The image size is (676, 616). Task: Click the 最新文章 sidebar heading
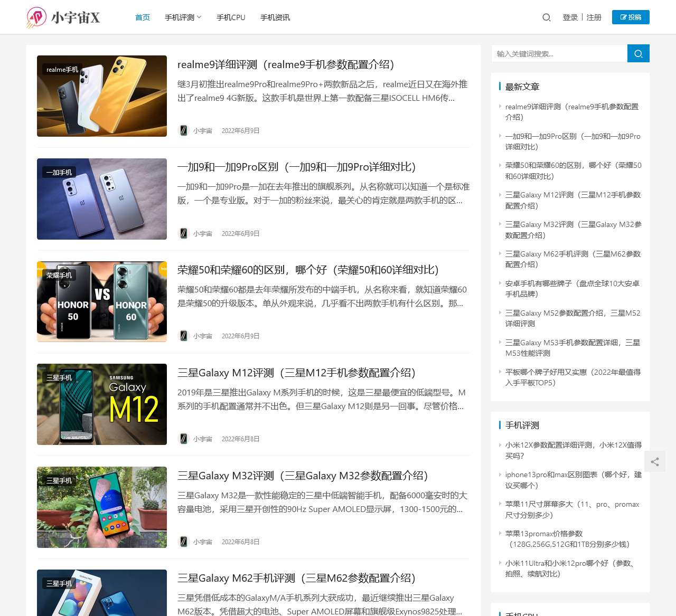[x=522, y=87]
